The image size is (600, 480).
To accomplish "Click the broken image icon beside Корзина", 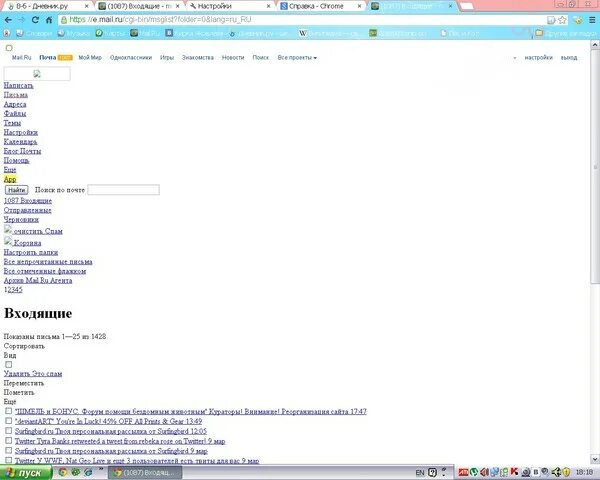I will (x=8, y=241).
